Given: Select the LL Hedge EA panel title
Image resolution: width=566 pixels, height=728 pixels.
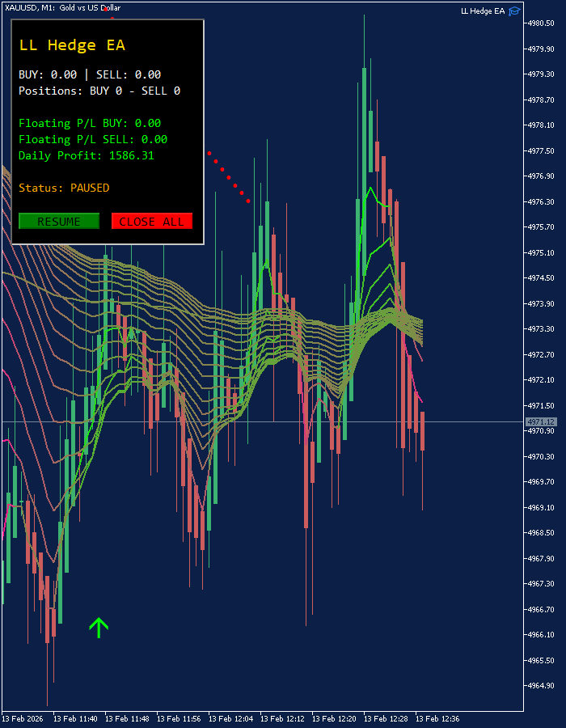Looking at the screenshot, I should pos(72,45).
